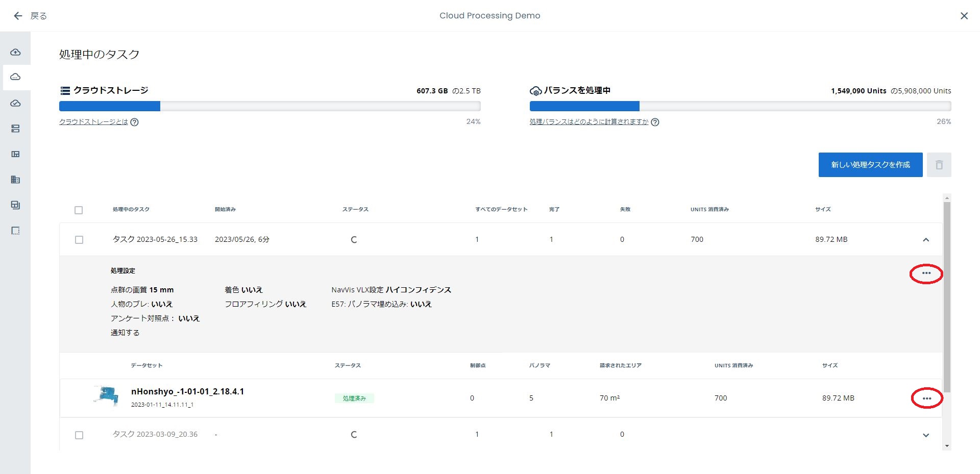Viewport: 980px width, 474px height.
Task: Click the help icon beside 処理バランス link
Action: click(x=655, y=122)
